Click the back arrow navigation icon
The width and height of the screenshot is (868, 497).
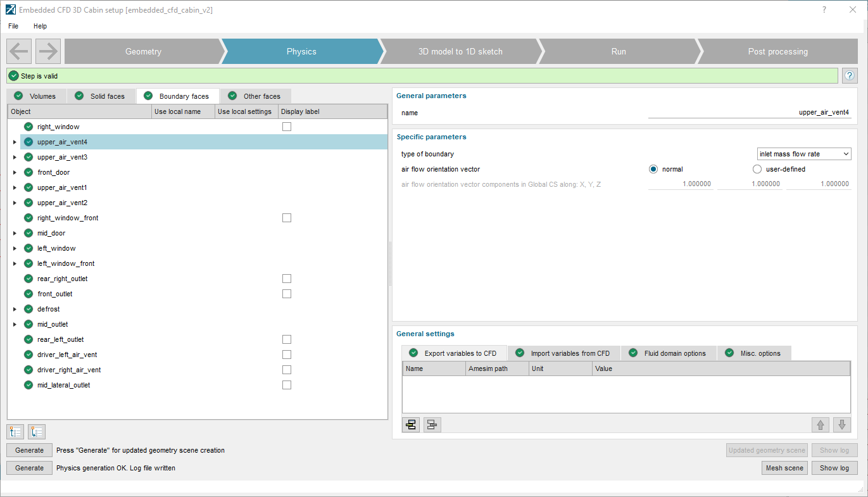pos(19,51)
